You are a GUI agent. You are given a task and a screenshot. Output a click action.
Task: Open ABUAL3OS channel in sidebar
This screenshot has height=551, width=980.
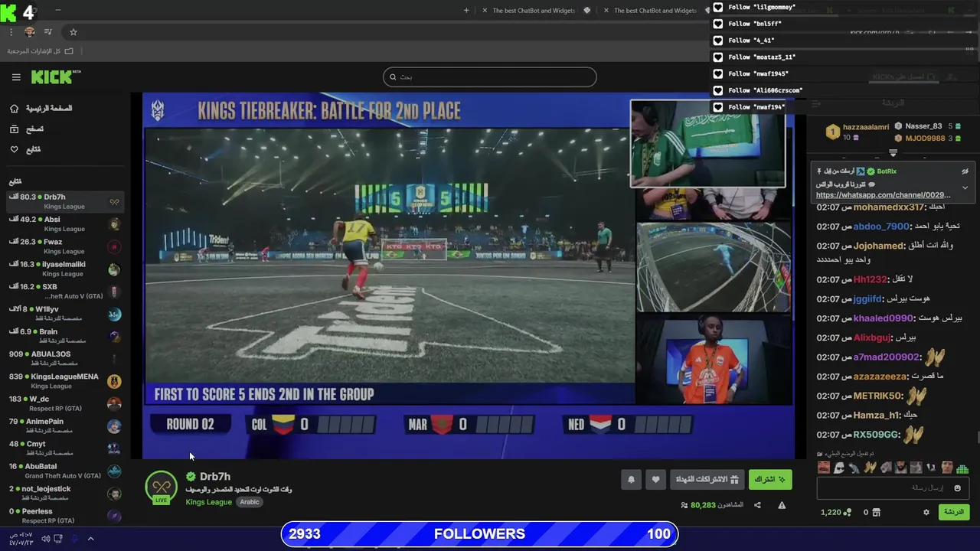(64, 358)
